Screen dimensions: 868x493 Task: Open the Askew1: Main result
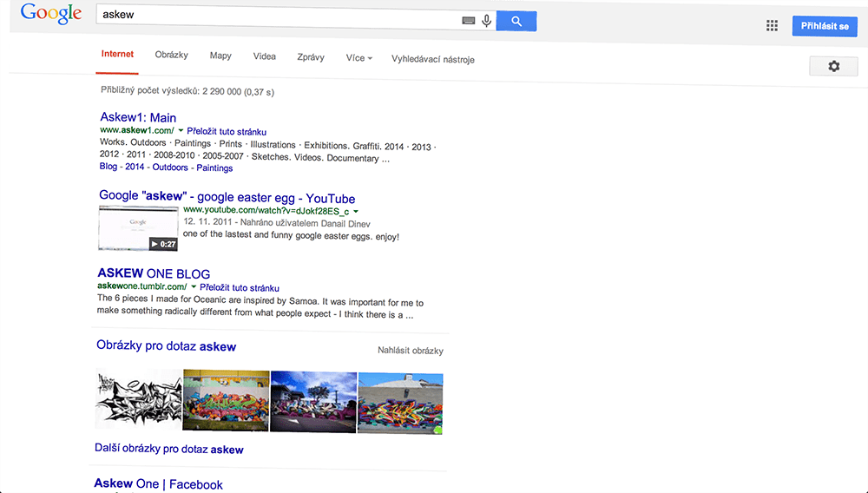(x=138, y=117)
